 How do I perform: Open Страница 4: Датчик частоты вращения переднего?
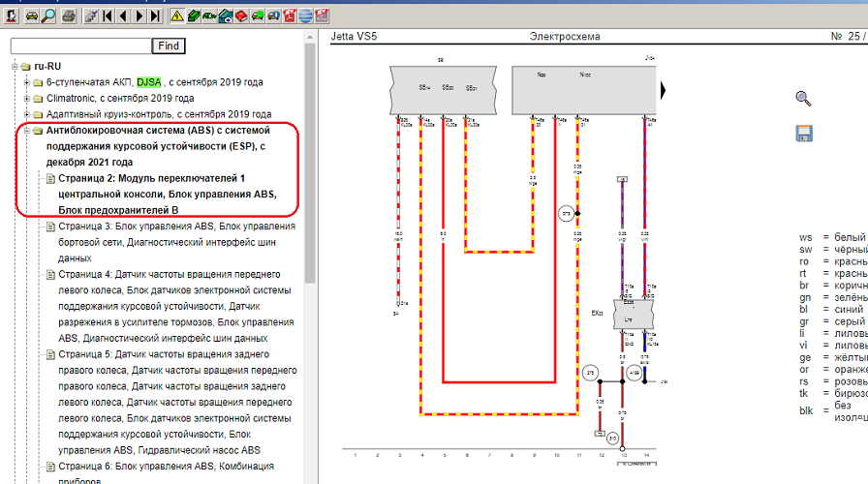tap(176, 306)
